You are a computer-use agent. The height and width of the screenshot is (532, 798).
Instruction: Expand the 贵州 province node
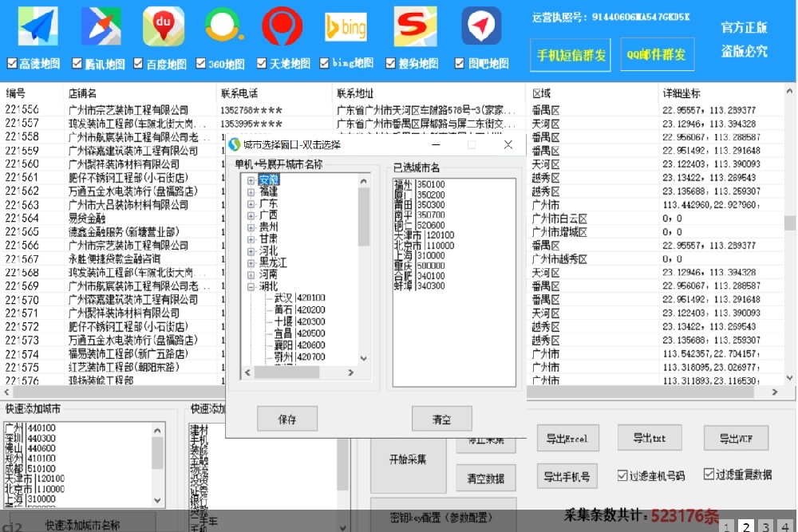click(x=251, y=227)
